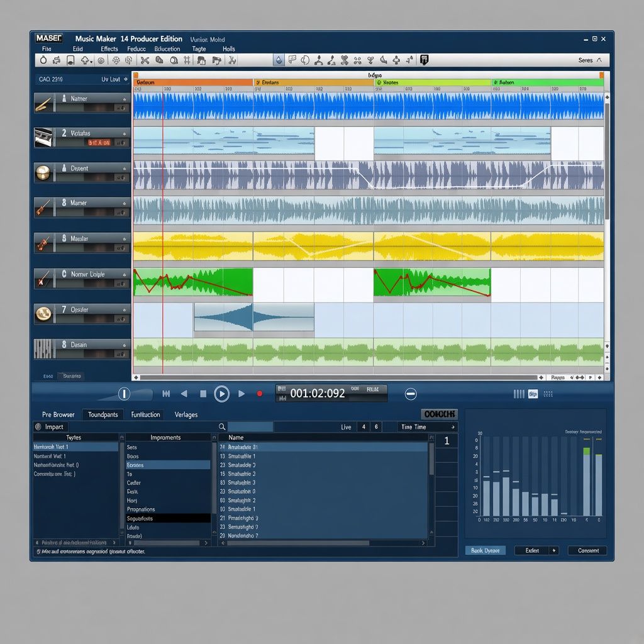Select the Propnations instrument row

168,509
